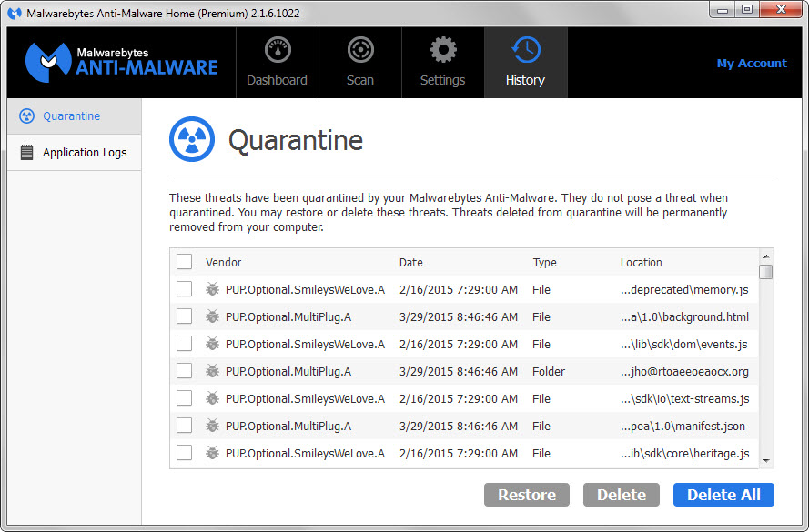The height and width of the screenshot is (532, 809).
Task: Select the History tab label
Action: coord(525,80)
